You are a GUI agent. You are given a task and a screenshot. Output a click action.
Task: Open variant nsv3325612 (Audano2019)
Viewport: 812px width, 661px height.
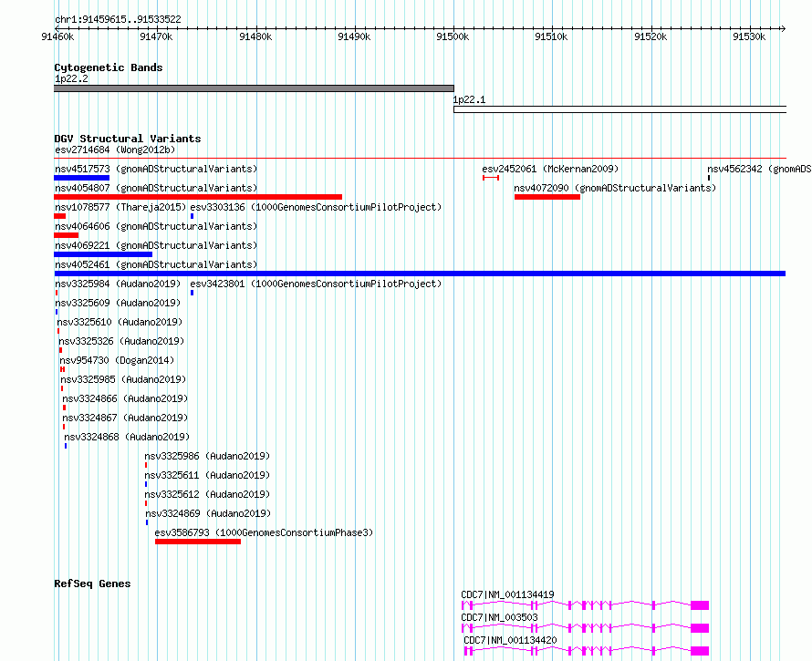(x=207, y=494)
